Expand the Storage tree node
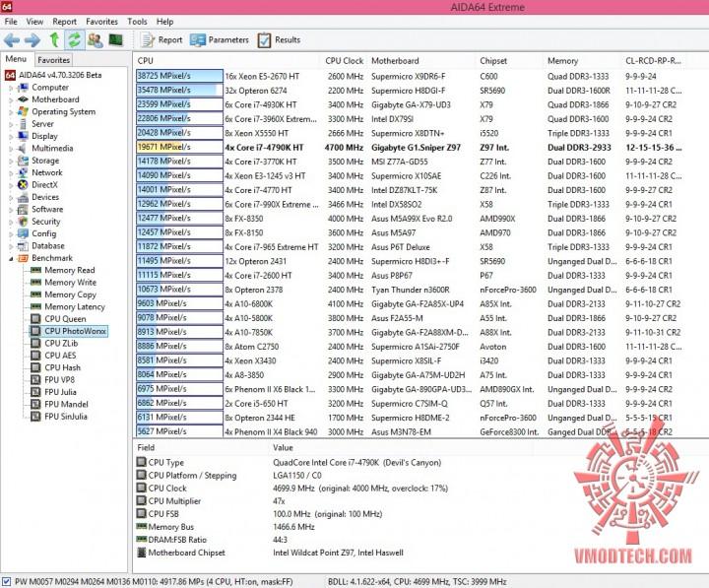709x588 pixels. pos(11,161)
